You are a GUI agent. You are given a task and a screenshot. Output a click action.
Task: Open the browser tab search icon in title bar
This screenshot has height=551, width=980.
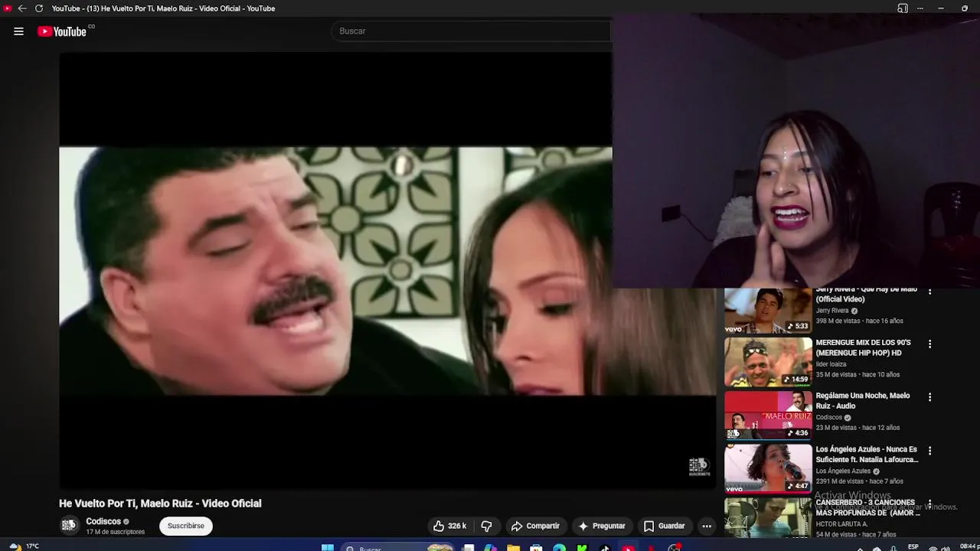[903, 8]
